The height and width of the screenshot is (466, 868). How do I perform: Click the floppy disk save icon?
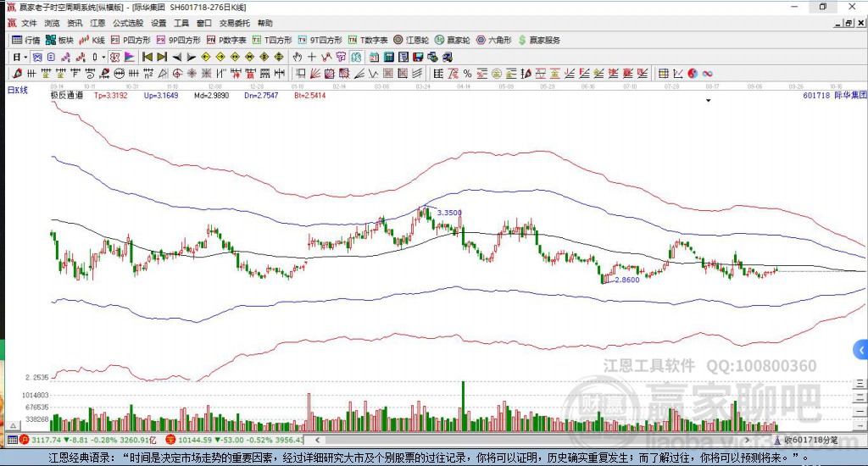(418, 57)
